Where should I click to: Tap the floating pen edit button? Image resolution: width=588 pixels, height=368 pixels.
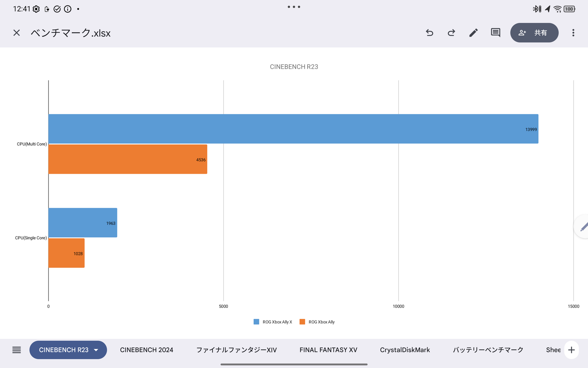[583, 227]
